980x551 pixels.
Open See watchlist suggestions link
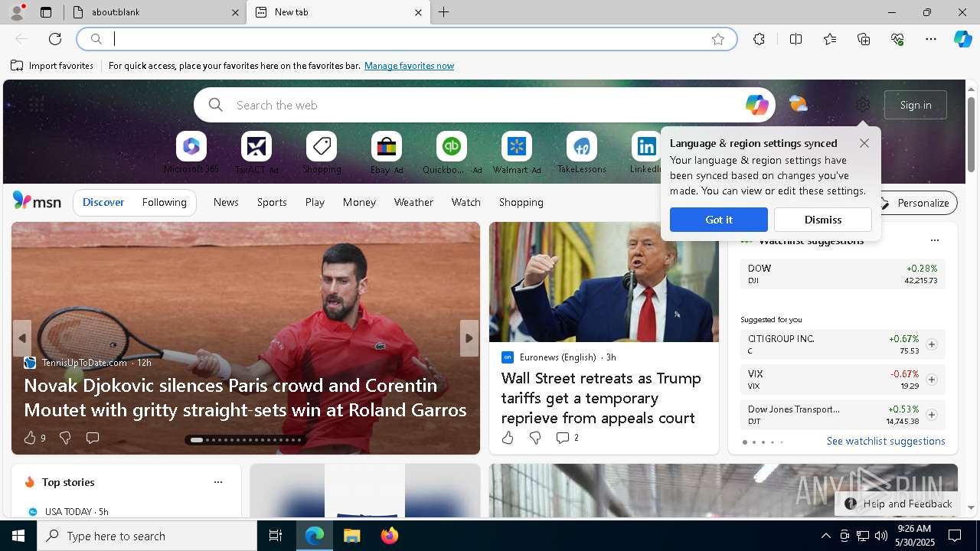(886, 441)
